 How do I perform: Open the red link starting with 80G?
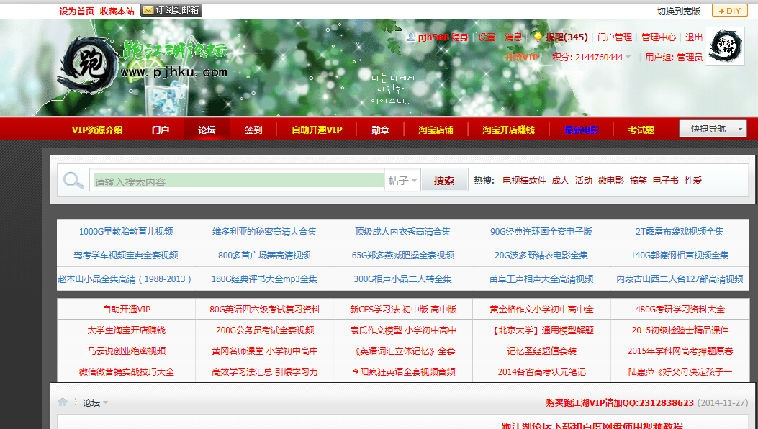coord(264,309)
